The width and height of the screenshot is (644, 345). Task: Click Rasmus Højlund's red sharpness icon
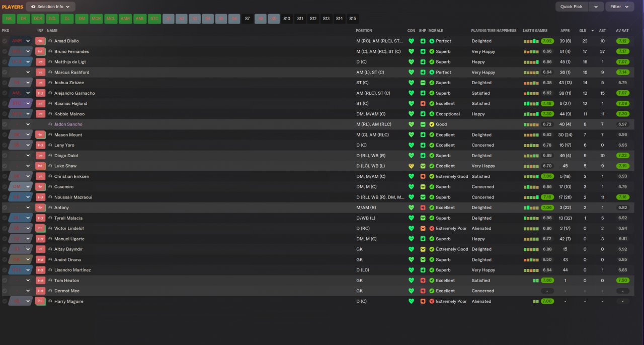pos(423,103)
